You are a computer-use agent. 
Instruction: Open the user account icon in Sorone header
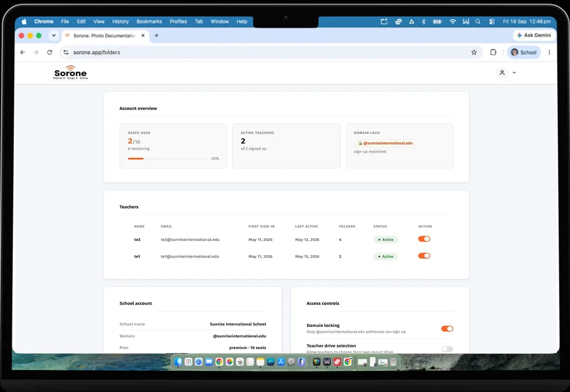point(502,73)
